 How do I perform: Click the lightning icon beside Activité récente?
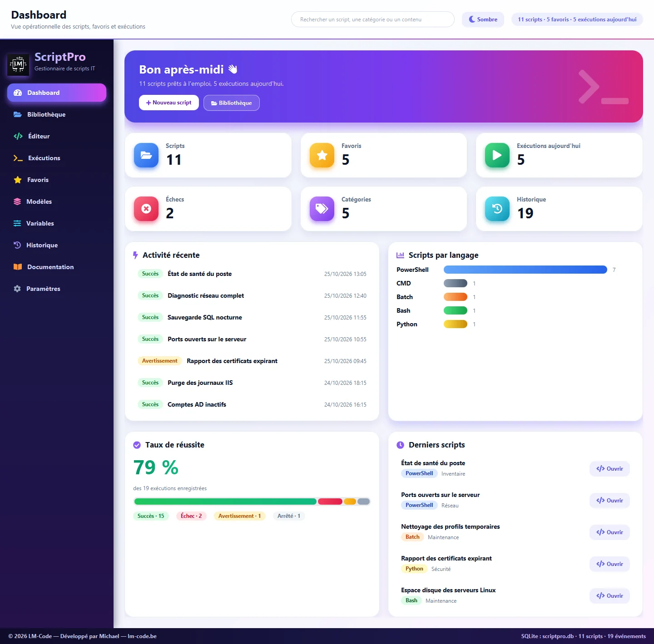[135, 255]
